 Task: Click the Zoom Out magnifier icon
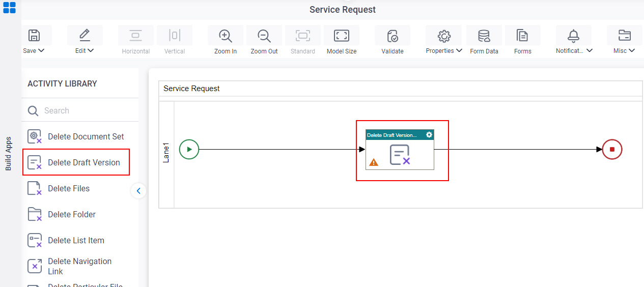pos(264,36)
